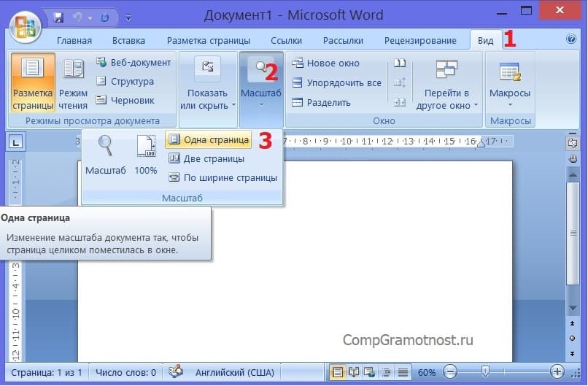Select the Вид tab
This screenshot has height=386, width=588.
[486, 41]
